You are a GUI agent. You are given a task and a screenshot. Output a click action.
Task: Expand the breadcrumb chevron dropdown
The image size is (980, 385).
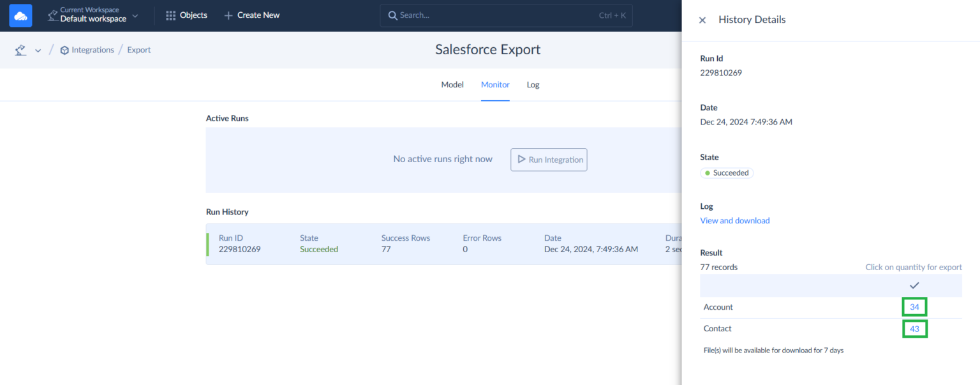click(x=38, y=50)
